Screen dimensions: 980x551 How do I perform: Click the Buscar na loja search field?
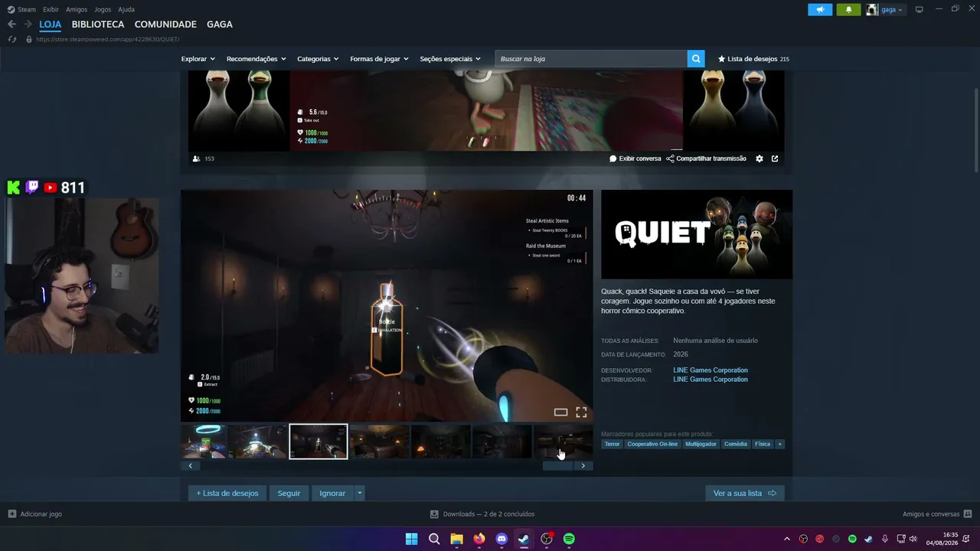point(591,59)
